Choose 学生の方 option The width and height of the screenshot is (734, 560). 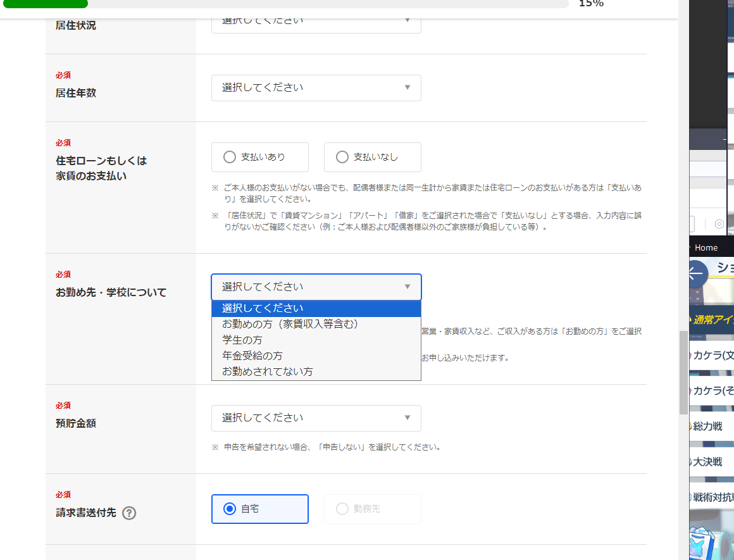click(x=316, y=340)
